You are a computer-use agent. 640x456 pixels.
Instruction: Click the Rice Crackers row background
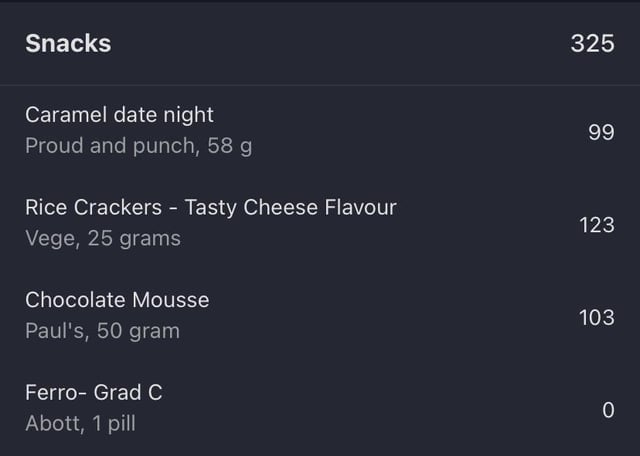point(320,223)
